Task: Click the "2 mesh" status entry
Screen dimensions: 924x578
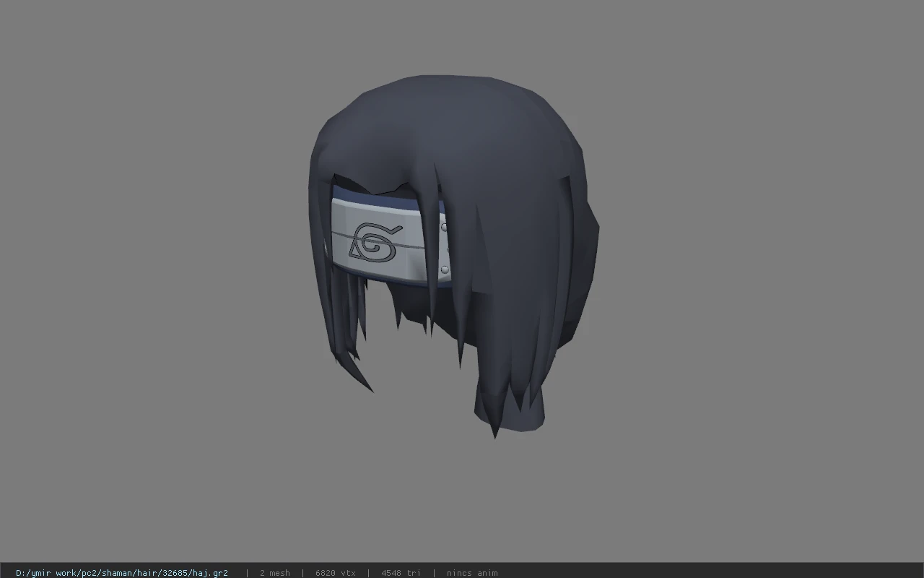Action: [x=275, y=573]
